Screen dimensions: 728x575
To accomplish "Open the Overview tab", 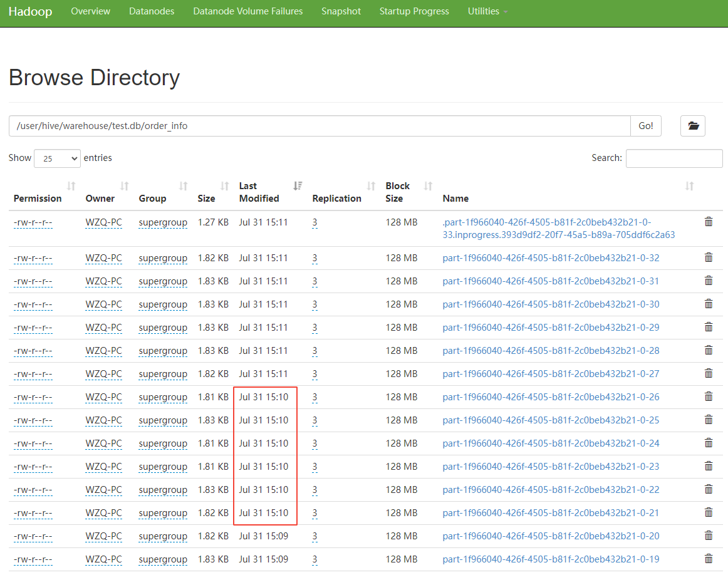I will pos(91,11).
